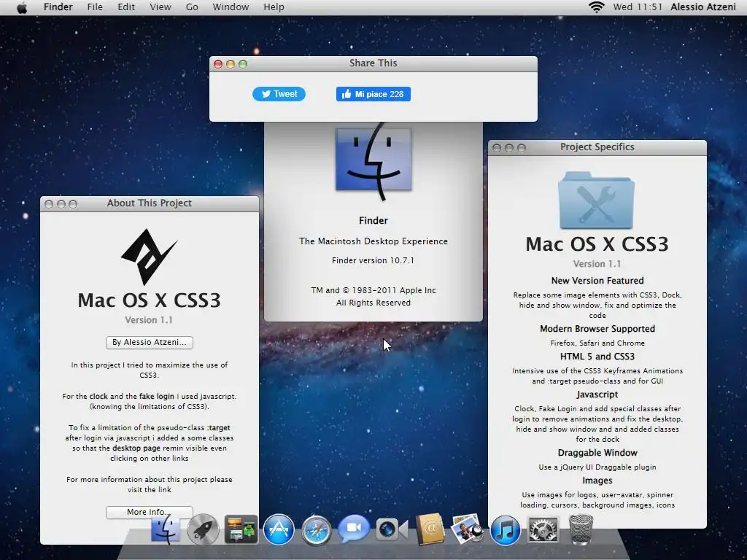Click the Share This title bar
This screenshot has height=560, width=747.
coord(373,64)
